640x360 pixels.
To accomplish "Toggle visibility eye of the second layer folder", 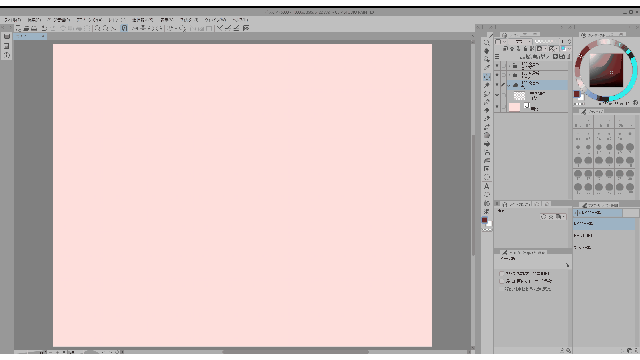I will click(497, 75).
